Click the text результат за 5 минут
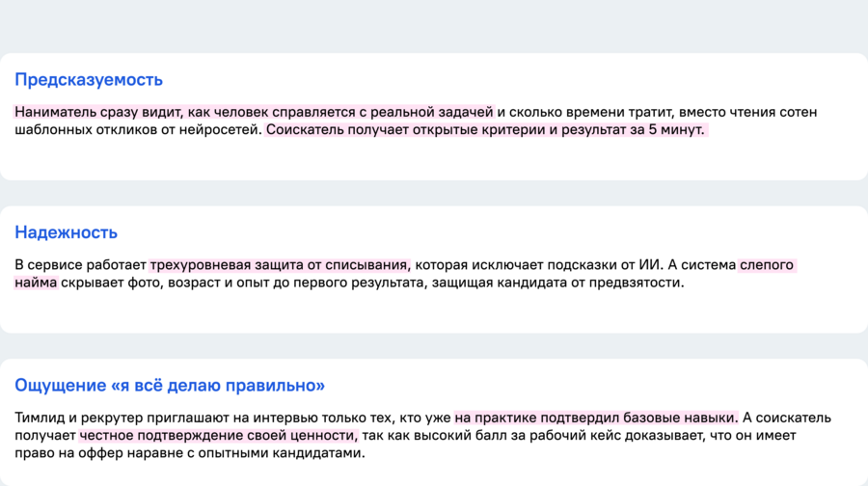The height and width of the screenshot is (486, 868). [x=633, y=129]
